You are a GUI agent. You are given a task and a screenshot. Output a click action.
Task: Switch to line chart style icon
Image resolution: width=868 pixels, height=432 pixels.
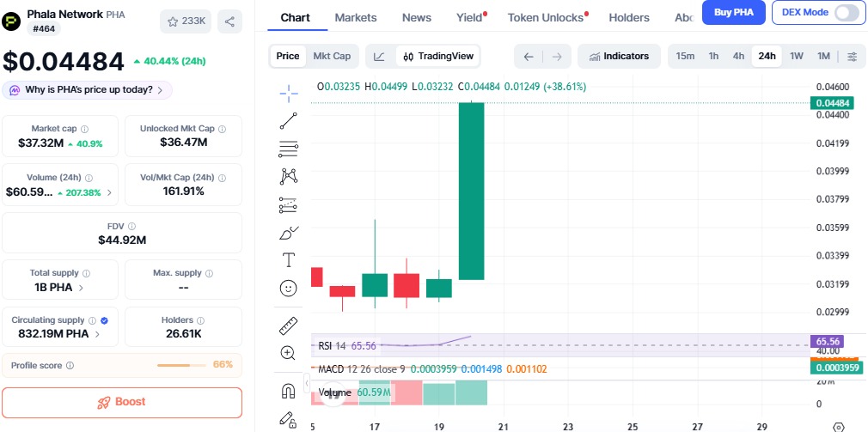click(379, 56)
